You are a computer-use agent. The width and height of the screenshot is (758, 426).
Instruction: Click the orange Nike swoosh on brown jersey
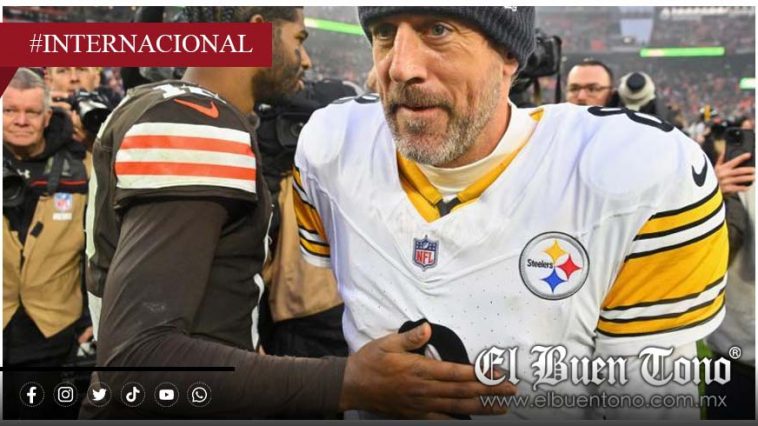pos(197,108)
